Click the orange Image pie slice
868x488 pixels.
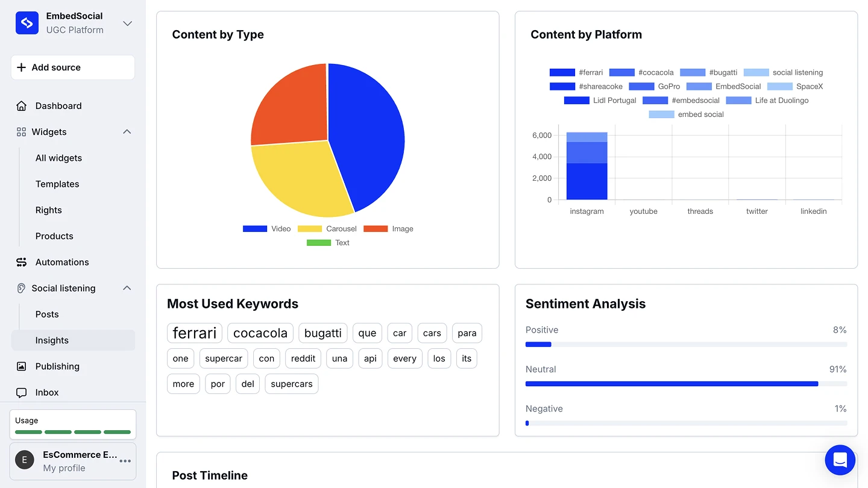coord(292,108)
